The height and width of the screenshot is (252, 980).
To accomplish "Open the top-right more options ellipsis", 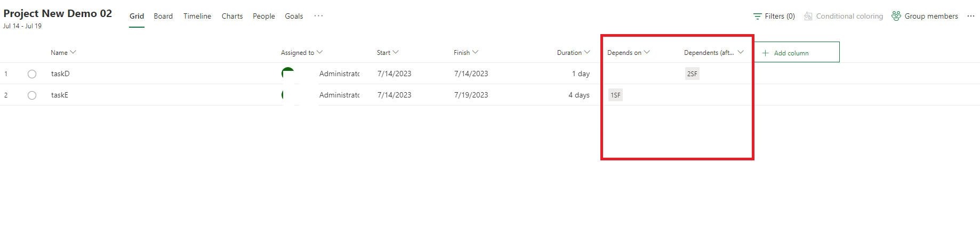I will tap(970, 16).
